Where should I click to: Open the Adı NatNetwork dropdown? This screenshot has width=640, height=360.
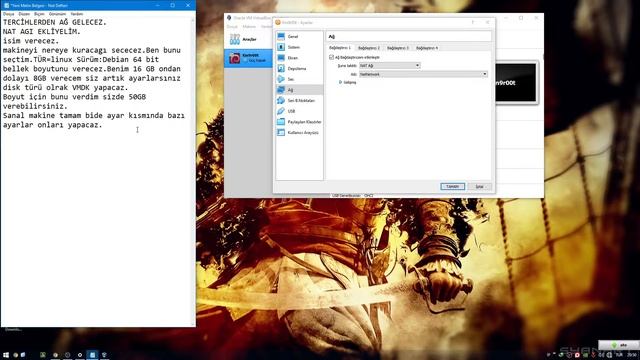tap(423, 74)
